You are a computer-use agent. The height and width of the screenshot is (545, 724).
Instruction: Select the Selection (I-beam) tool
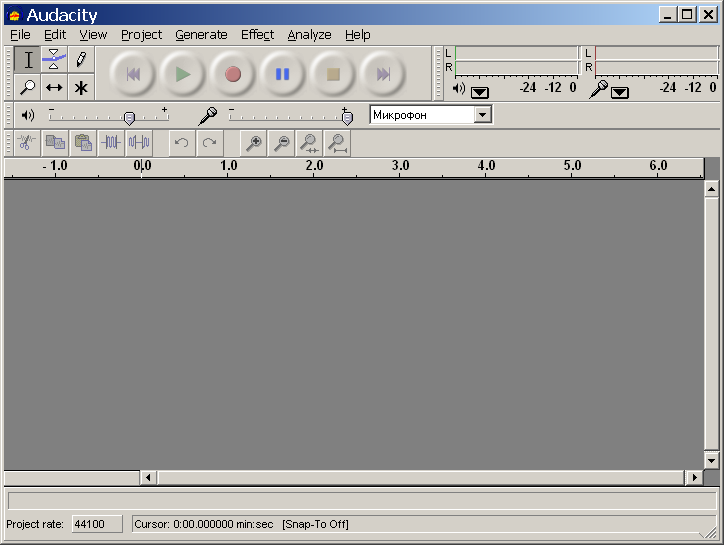[27, 60]
